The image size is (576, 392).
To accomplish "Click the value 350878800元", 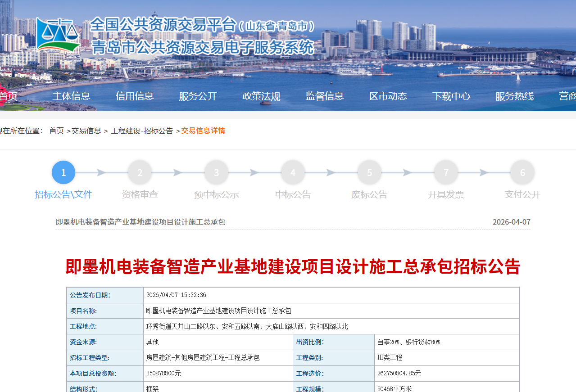I will click(163, 374).
